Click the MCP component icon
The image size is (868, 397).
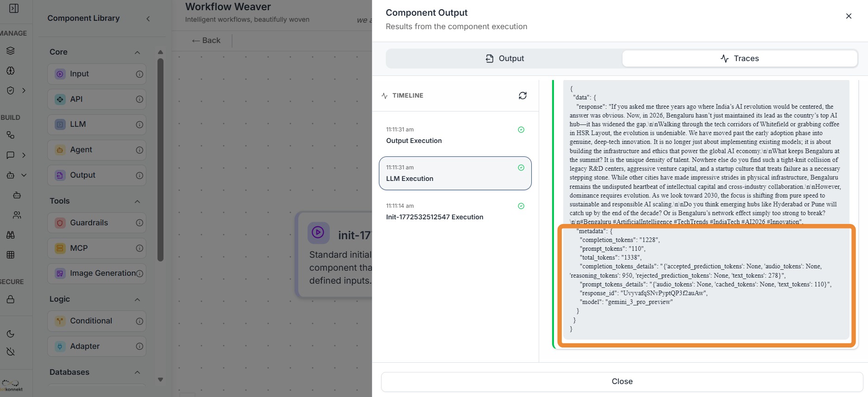click(x=60, y=248)
